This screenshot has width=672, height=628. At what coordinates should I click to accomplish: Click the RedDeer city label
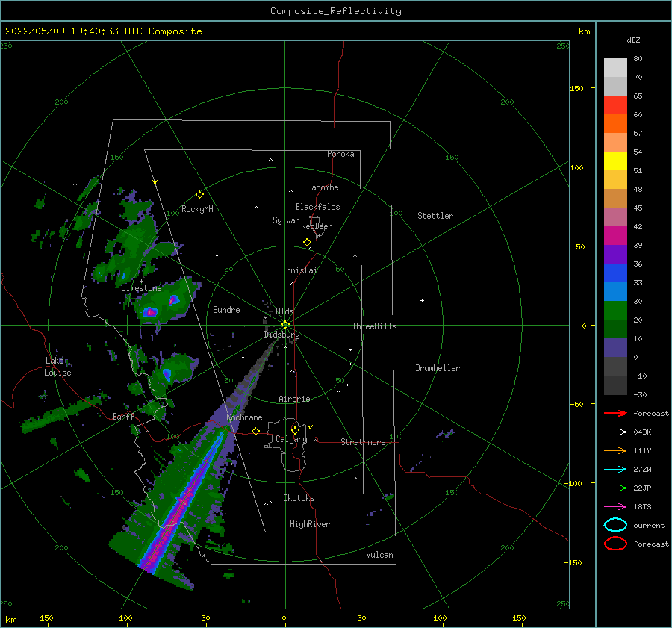[x=317, y=226]
